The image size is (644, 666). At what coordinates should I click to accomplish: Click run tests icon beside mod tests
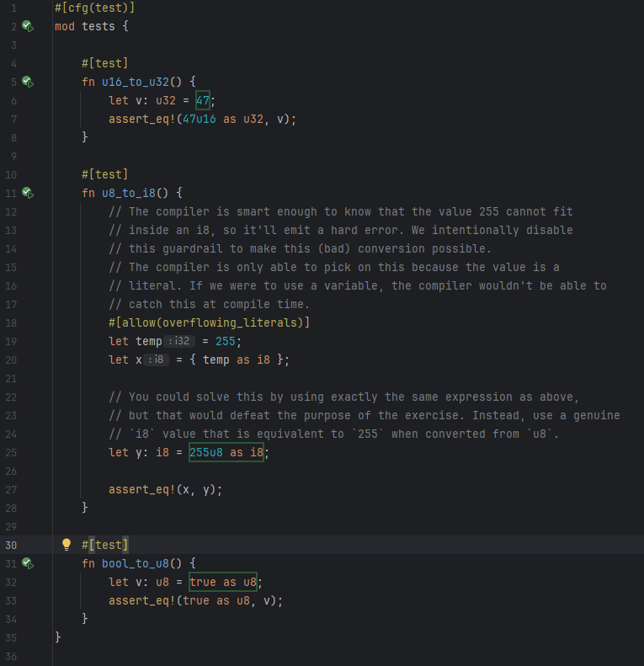pos(27,26)
